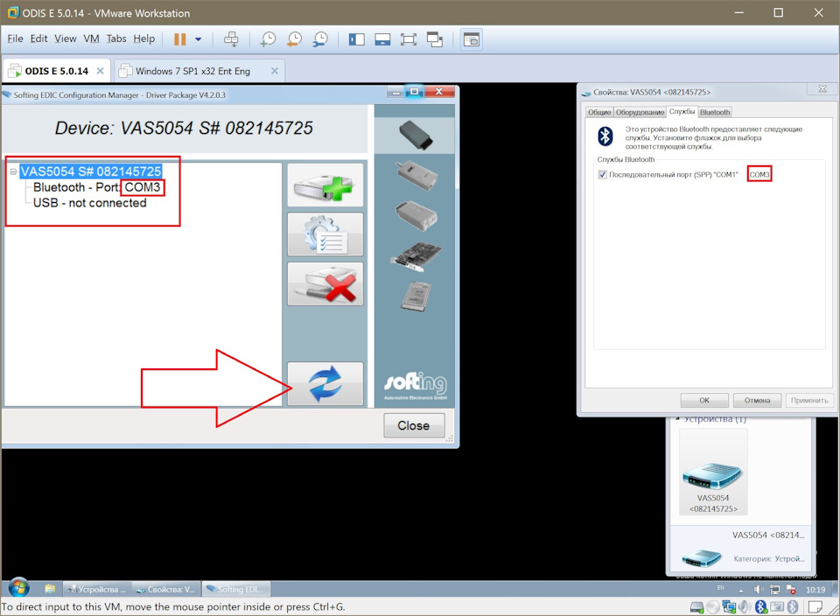Click send Ctrl+Alt+Del toolbar icon

point(231,39)
